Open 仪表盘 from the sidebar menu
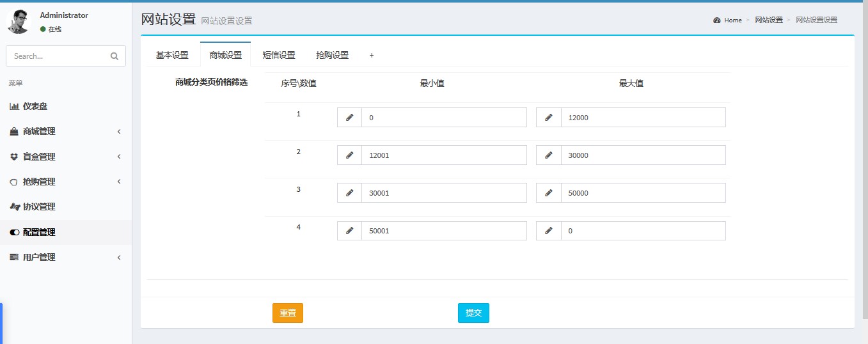The width and height of the screenshot is (868, 344). pos(35,106)
